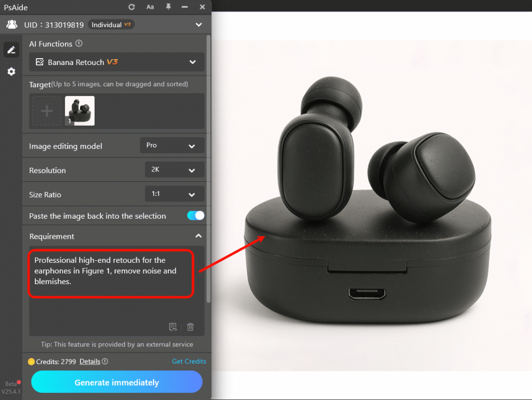Open the Image editing model Pro dropdown
The image size is (532, 400).
pyautogui.click(x=171, y=146)
